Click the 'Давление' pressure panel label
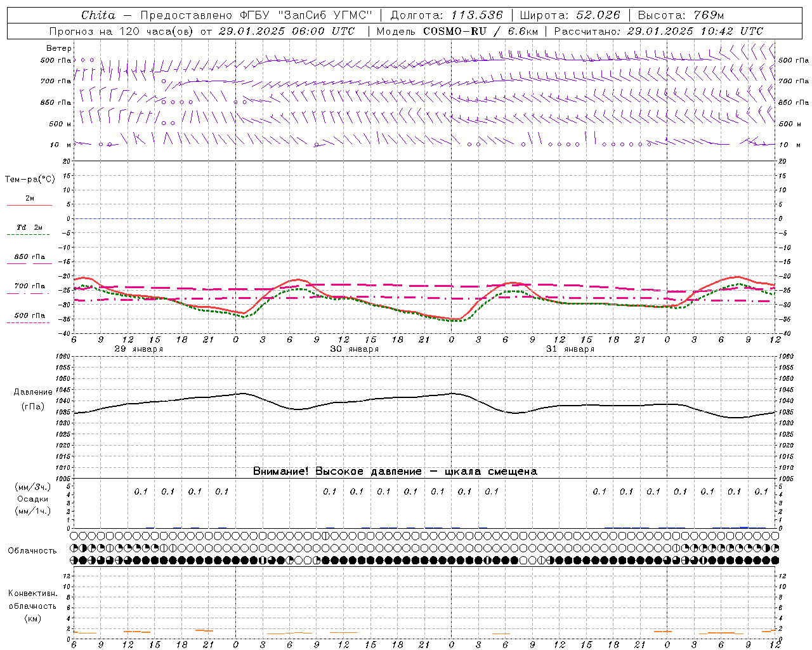812x650 pixels. click(x=33, y=392)
